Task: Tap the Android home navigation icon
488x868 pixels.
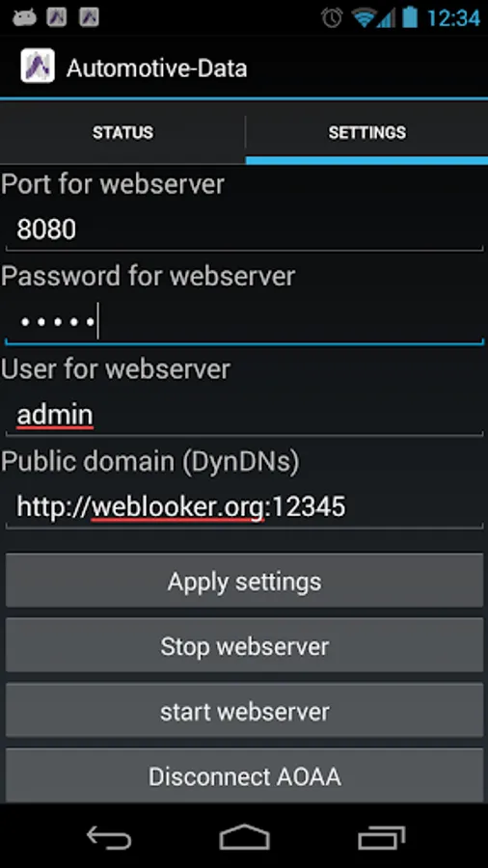Action: pyautogui.click(x=245, y=836)
